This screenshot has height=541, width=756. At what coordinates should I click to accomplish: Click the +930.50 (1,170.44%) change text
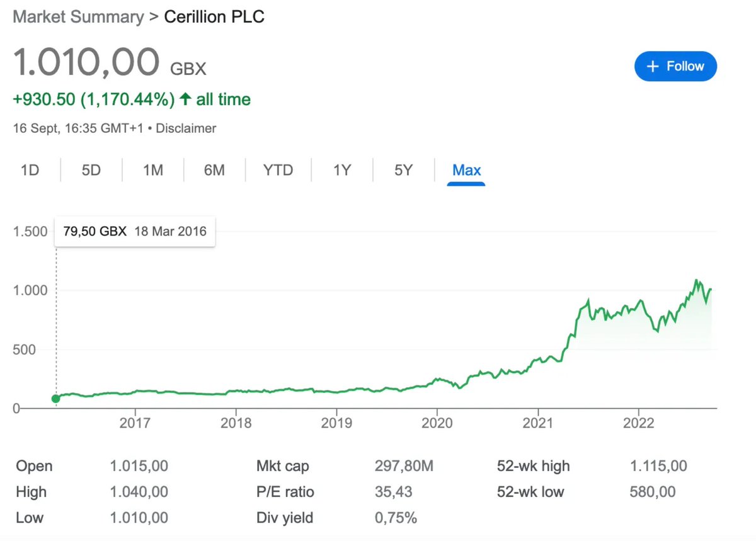pos(93,100)
